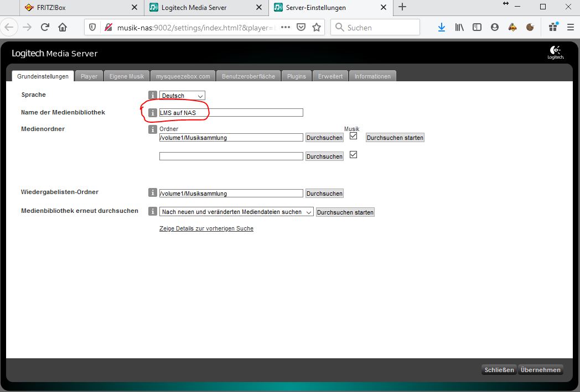The image size is (580, 392).
Task: Select the Benutzeroberfläche tab
Action: [x=248, y=76]
